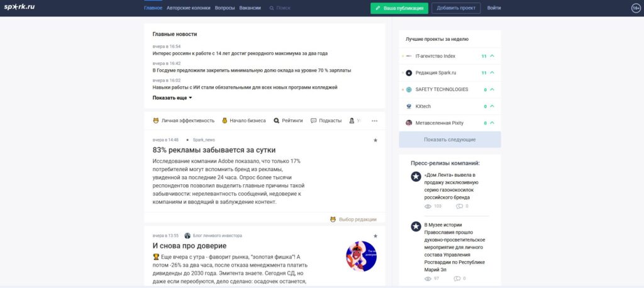Click comments icon under Дом Лента release
Image resolution: width=644 pixels, height=288 pixels.
459,206
